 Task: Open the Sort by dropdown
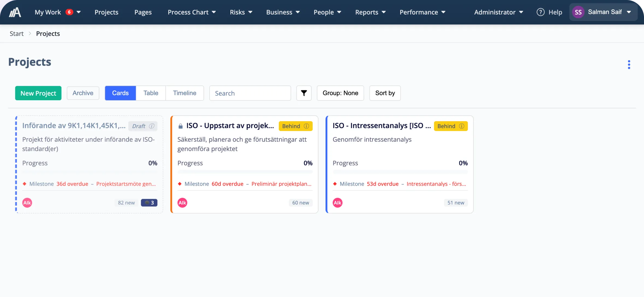[x=385, y=93]
